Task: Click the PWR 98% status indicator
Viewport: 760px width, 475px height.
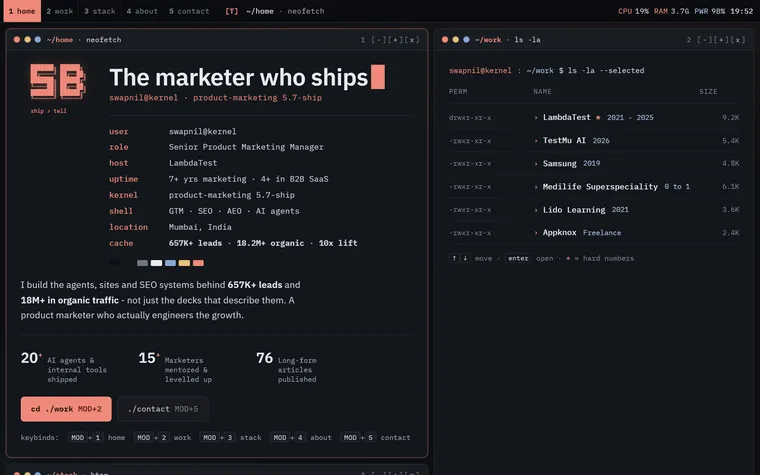Action: 710,11
